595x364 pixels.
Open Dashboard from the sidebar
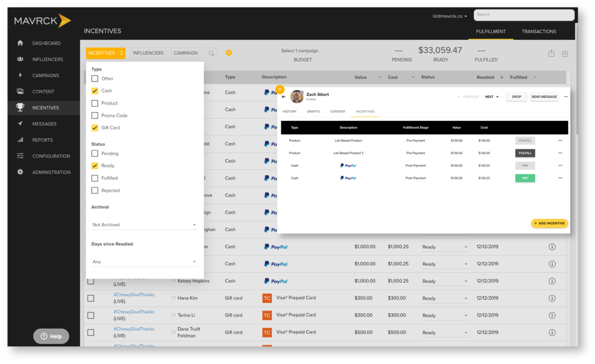click(x=46, y=43)
